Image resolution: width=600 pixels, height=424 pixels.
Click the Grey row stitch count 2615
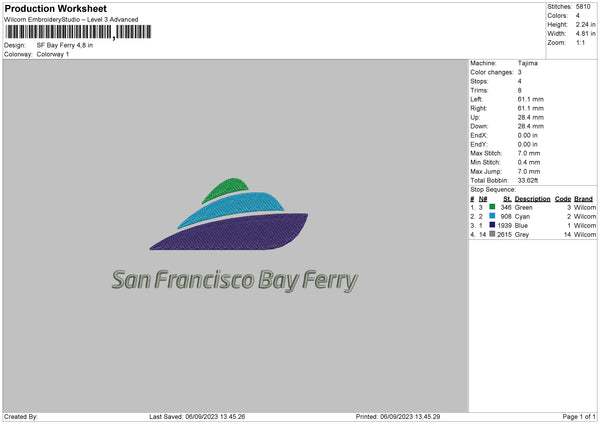(x=504, y=235)
